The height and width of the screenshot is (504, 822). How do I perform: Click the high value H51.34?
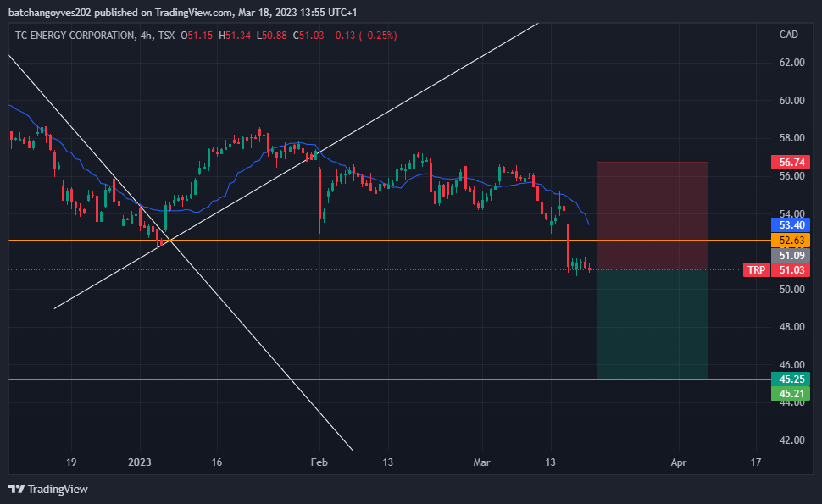(x=235, y=36)
